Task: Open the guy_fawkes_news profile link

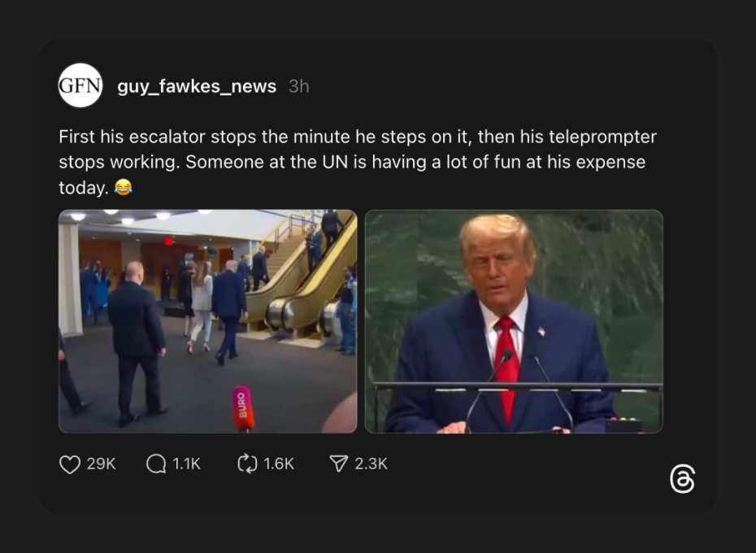Action: [197, 86]
